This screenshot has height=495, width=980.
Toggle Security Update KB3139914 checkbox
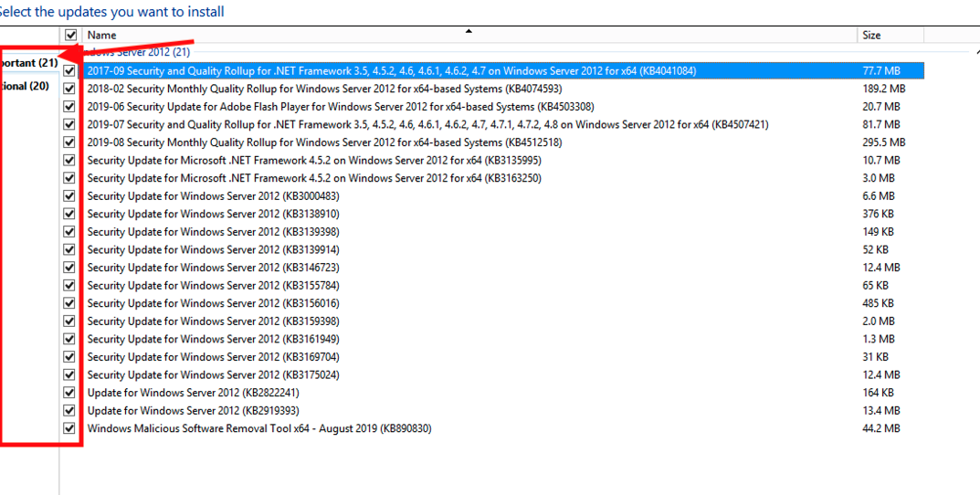point(69,250)
